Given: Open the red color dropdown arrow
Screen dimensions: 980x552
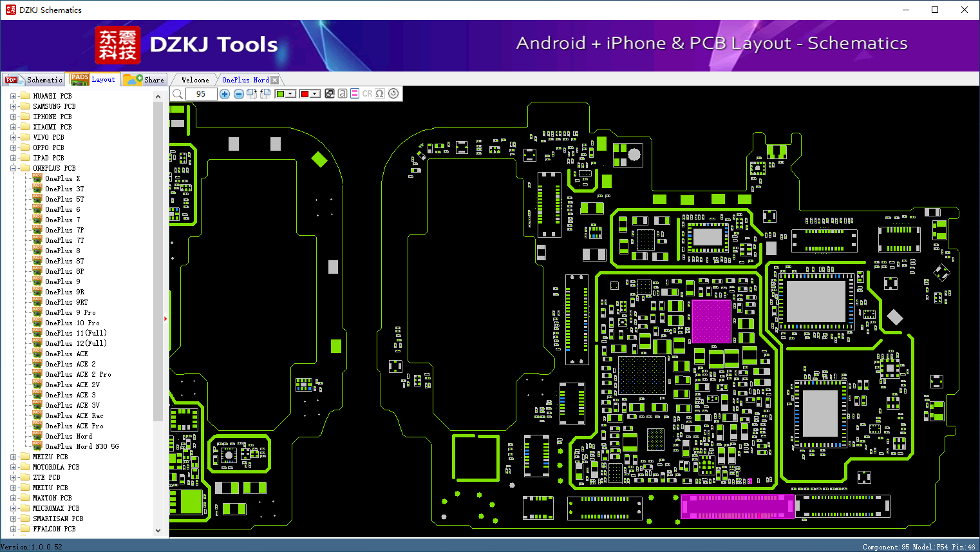Looking at the screenshot, I should click(316, 94).
